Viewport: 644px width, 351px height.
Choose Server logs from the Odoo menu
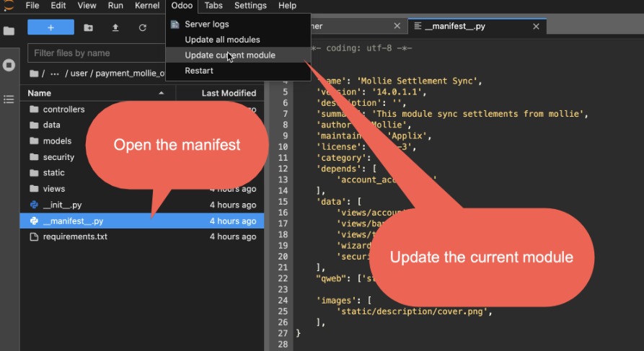coord(238,25)
